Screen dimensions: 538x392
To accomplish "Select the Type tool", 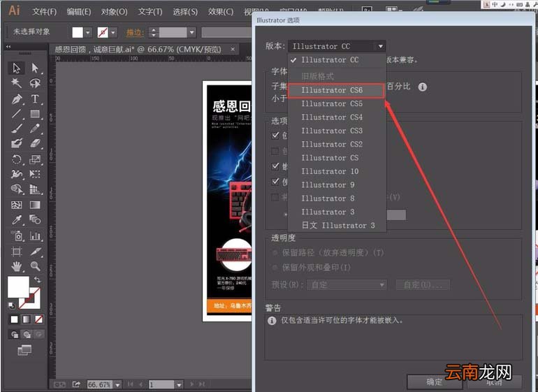I will click(35, 99).
